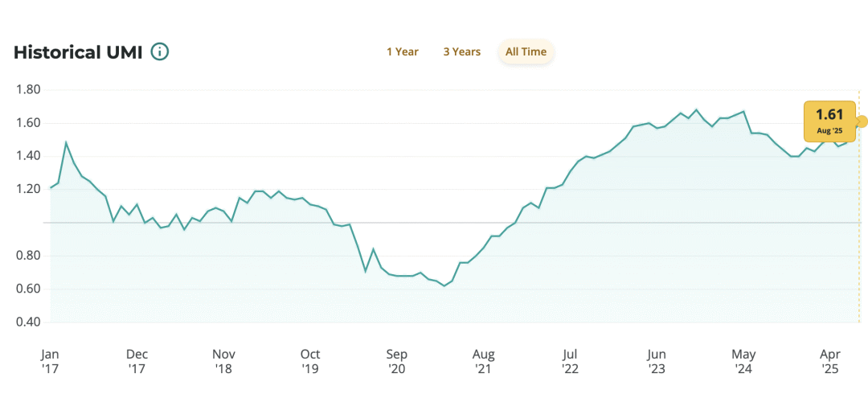Click the Oct '19 x-axis label
The height and width of the screenshot is (402, 868).
(x=310, y=361)
